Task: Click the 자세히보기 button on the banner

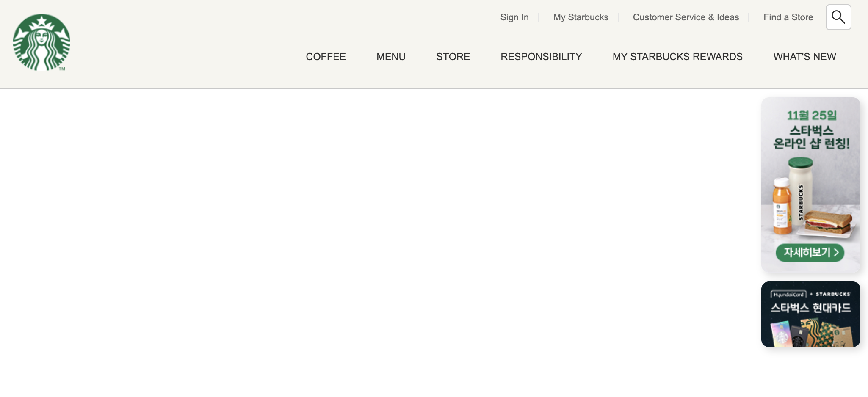Action: click(810, 253)
